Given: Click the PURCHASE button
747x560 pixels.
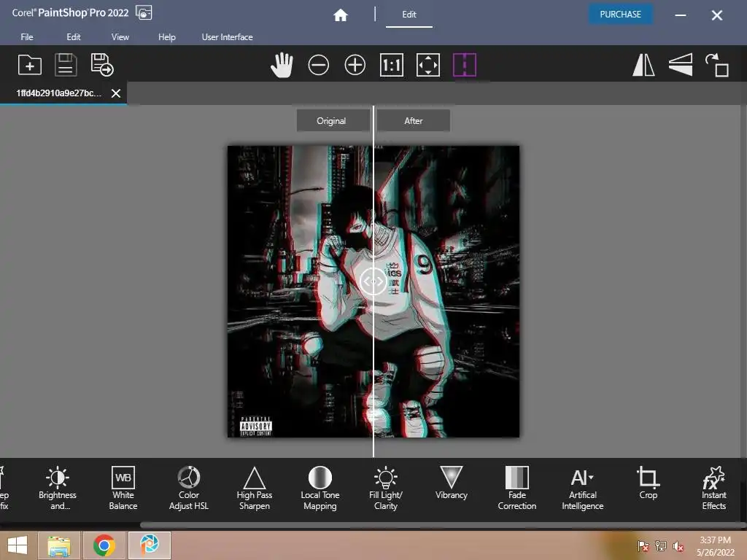Looking at the screenshot, I should [x=620, y=15].
